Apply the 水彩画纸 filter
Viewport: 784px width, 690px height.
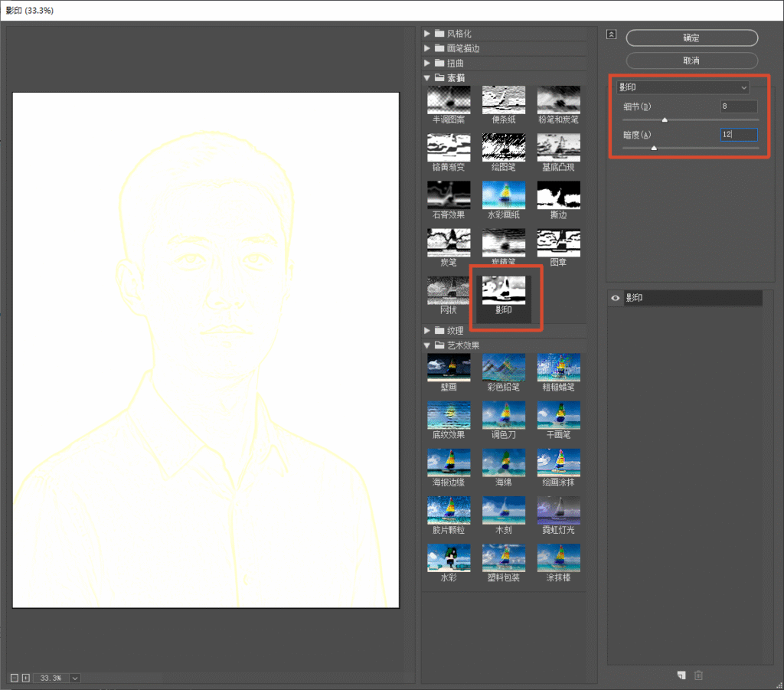tap(504, 195)
